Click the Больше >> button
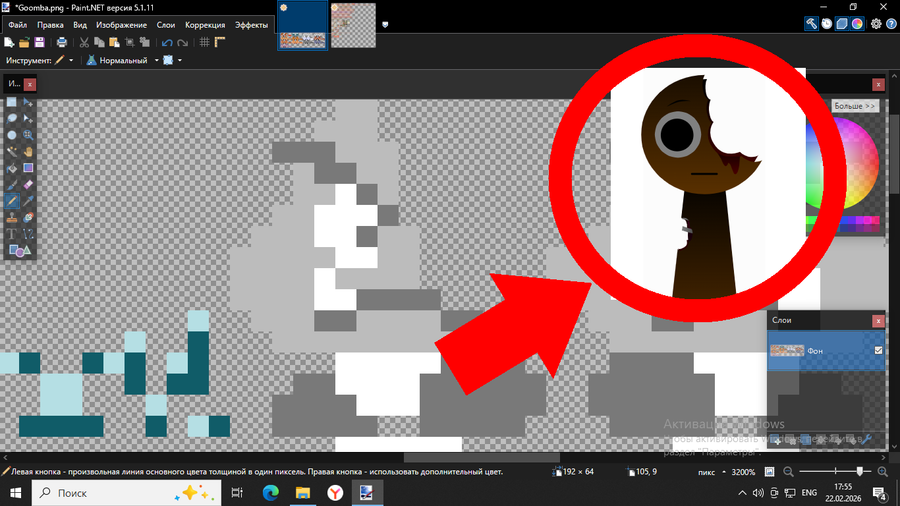The image size is (900, 506). (x=854, y=106)
